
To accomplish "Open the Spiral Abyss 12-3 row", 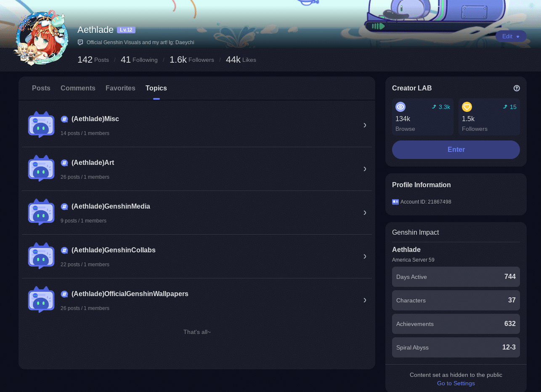I will pyautogui.click(x=456, y=347).
